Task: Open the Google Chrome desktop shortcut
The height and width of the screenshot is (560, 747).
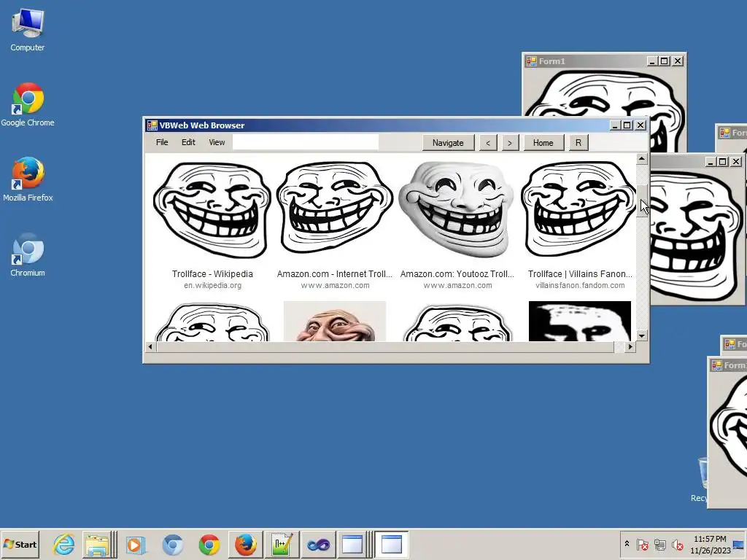Action: (x=28, y=104)
